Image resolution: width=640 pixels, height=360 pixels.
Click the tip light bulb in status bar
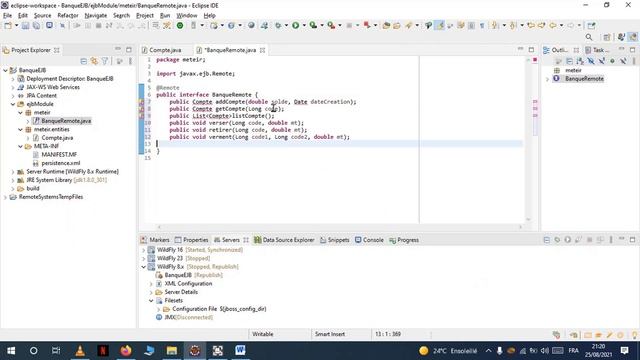coord(634,335)
